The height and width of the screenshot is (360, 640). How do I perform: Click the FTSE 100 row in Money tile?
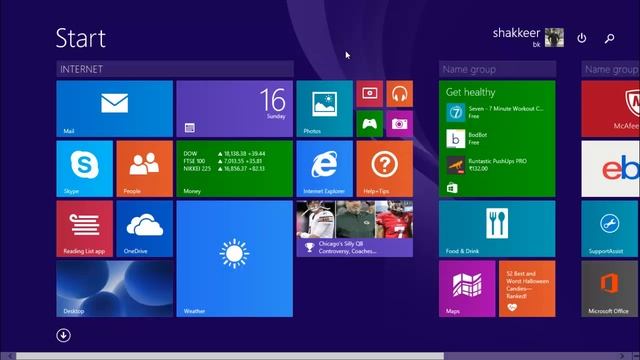click(222, 161)
